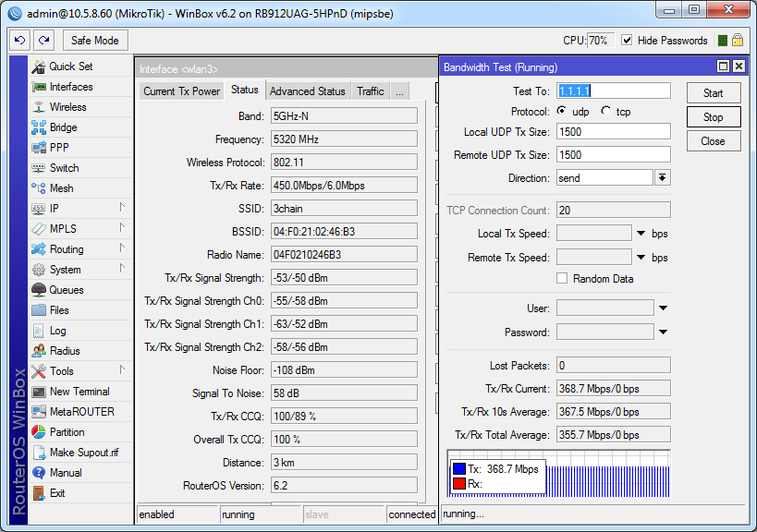Expand the IP submenu arrow

click(x=122, y=208)
